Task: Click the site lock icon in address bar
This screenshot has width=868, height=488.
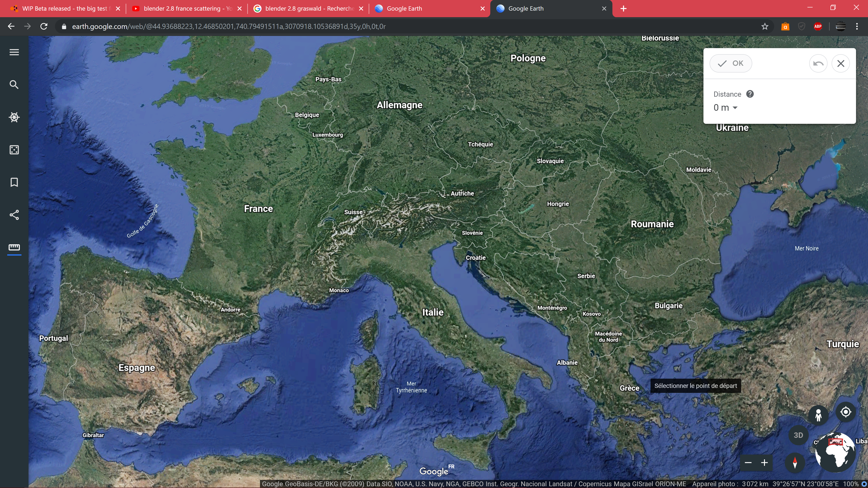Action: coord(64,26)
